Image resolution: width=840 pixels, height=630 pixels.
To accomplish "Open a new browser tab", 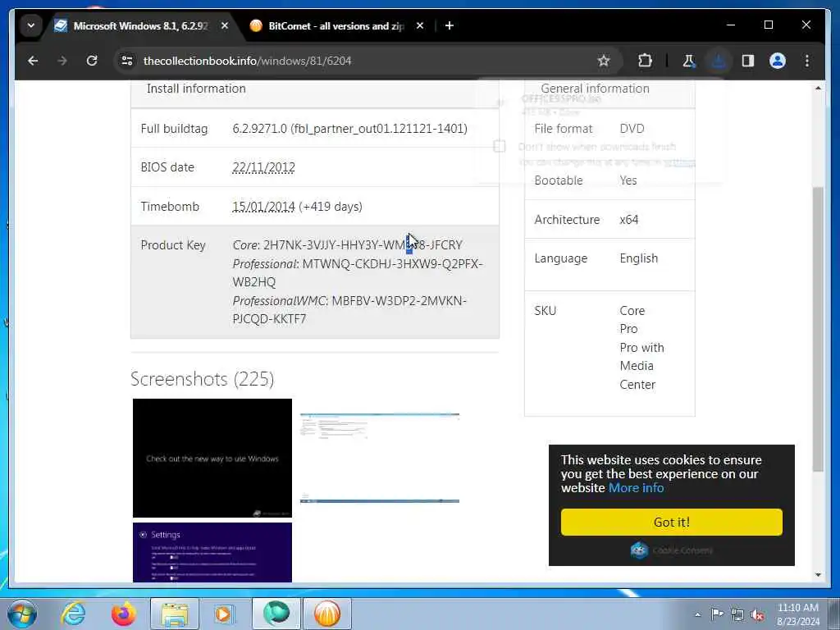I will [x=450, y=25].
